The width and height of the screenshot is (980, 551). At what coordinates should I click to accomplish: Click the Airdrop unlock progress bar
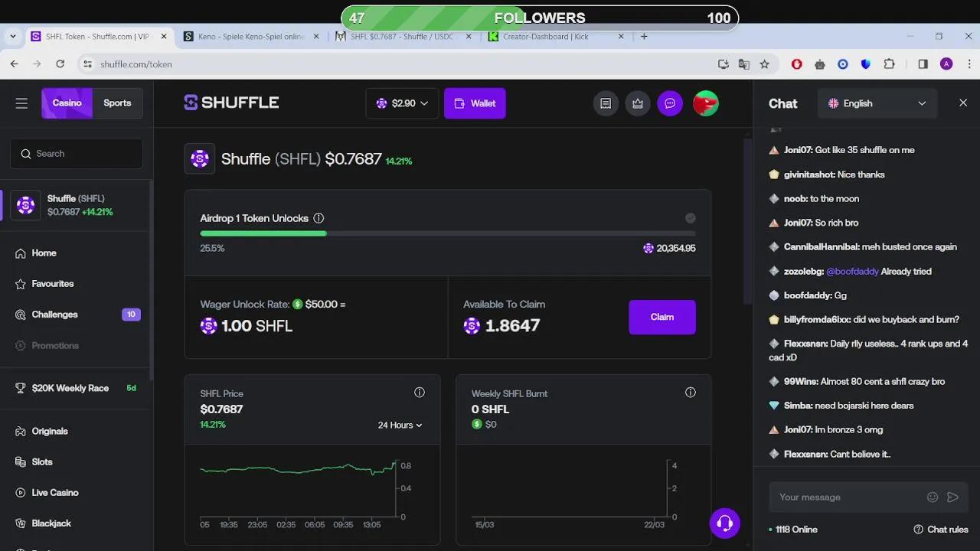[x=448, y=233]
